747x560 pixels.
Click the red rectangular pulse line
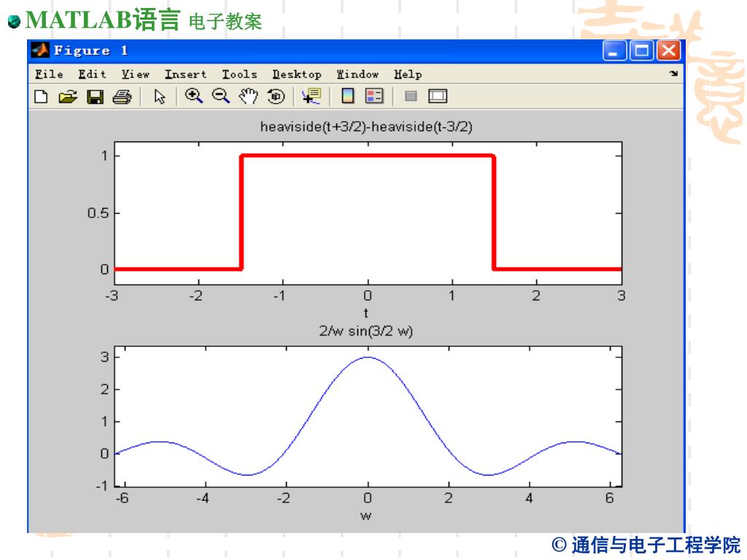point(368,155)
